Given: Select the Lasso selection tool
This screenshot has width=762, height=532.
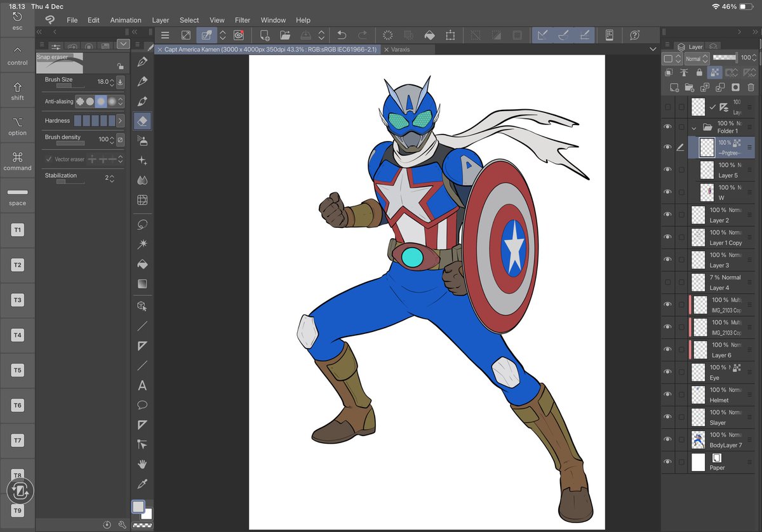Looking at the screenshot, I should point(142,224).
